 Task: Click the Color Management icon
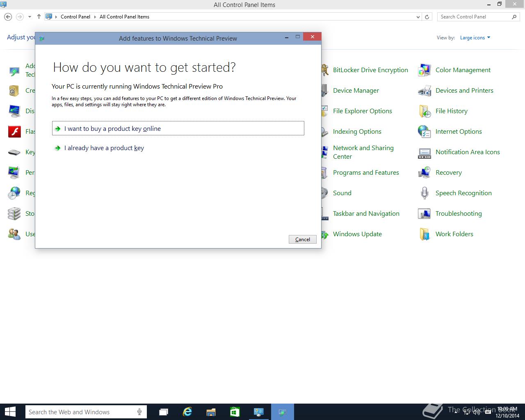coord(424,70)
